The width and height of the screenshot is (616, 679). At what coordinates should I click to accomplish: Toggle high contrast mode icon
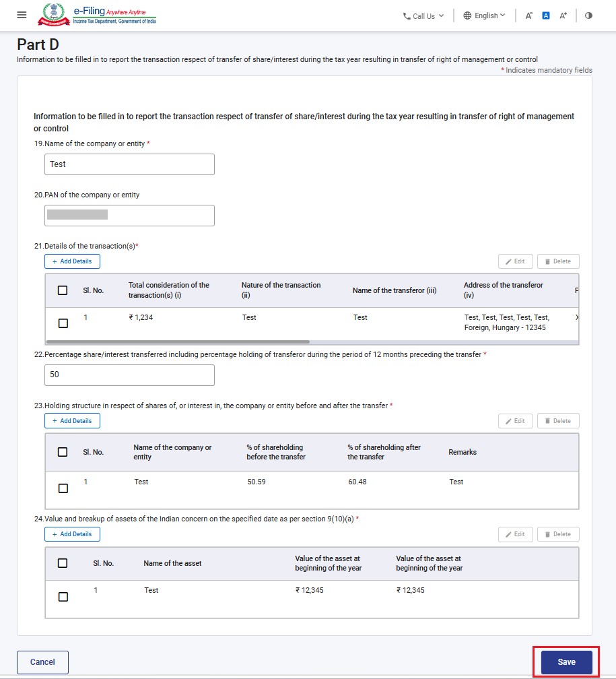tap(588, 15)
